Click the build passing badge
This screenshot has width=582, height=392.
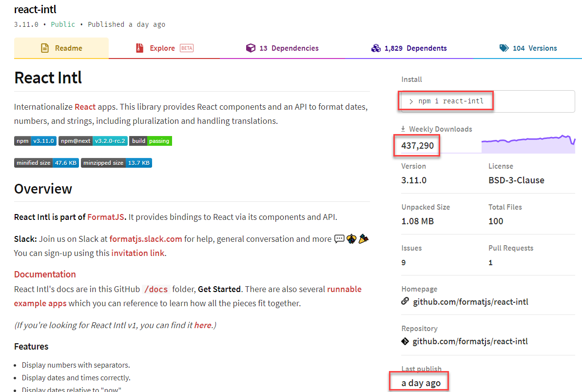pyautogui.click(x=150, y=141)
